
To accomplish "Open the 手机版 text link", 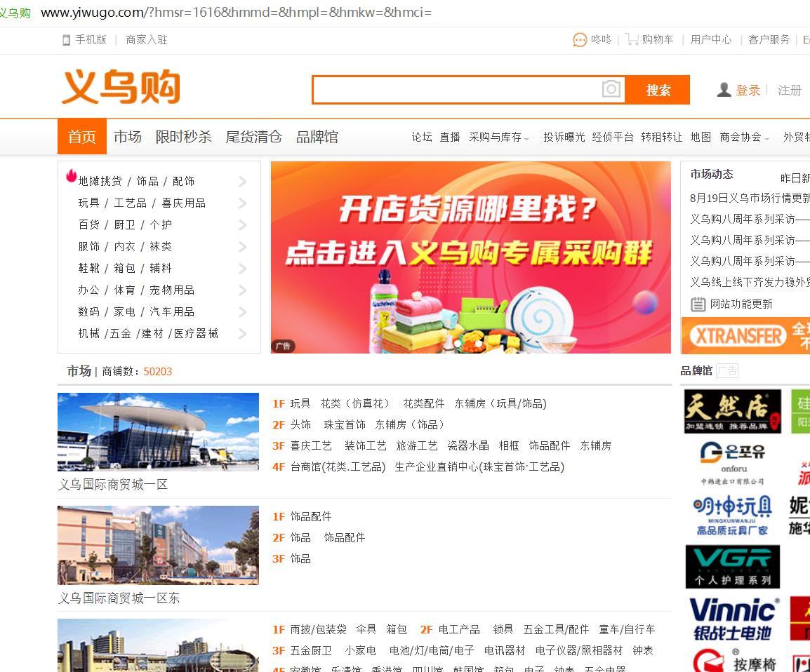I will [91, 40].
